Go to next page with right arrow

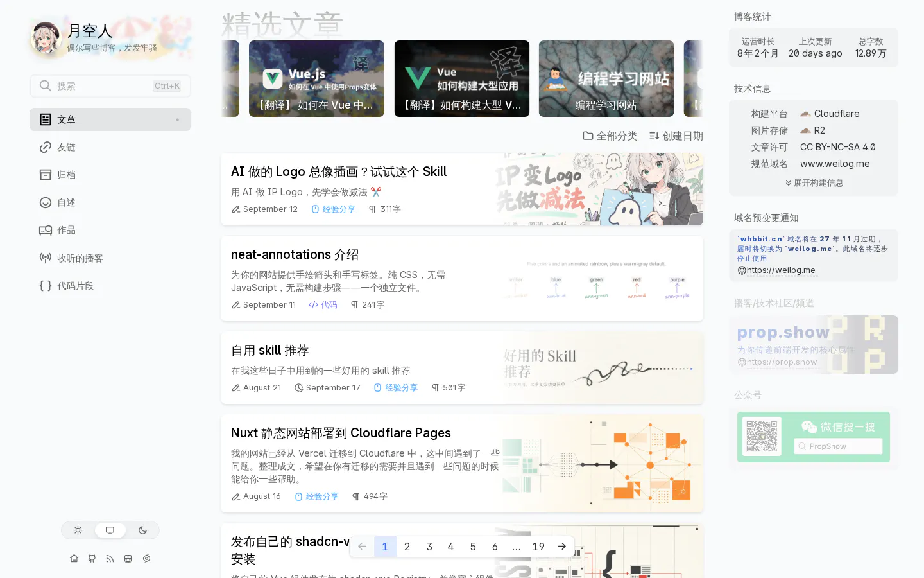(561, 547)
